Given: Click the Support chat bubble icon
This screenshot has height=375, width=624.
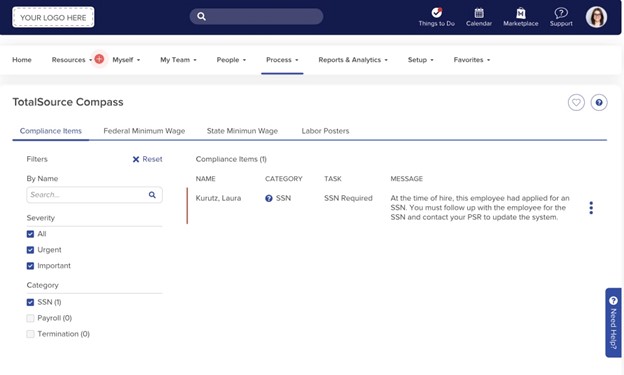Looking at the screenshot, I should click(561, 13).
